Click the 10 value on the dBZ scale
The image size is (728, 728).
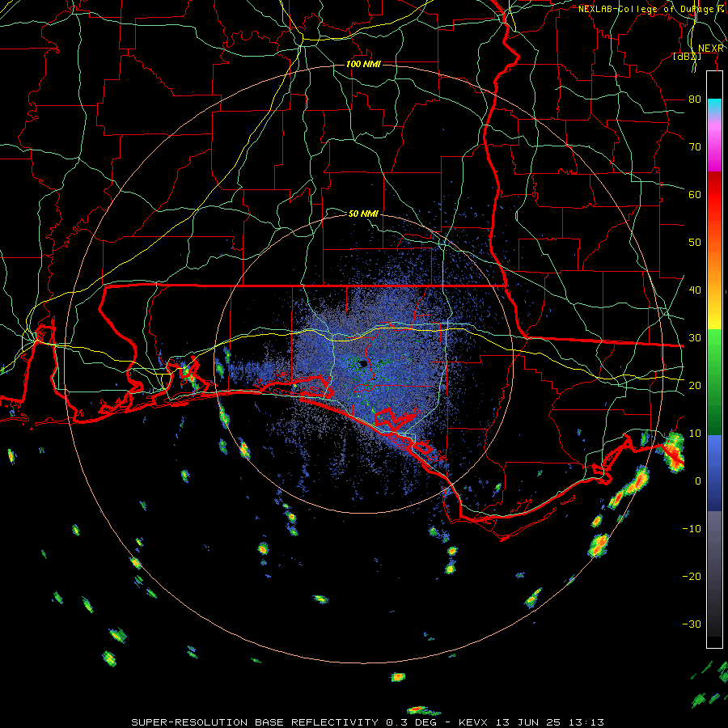(695, 434)
